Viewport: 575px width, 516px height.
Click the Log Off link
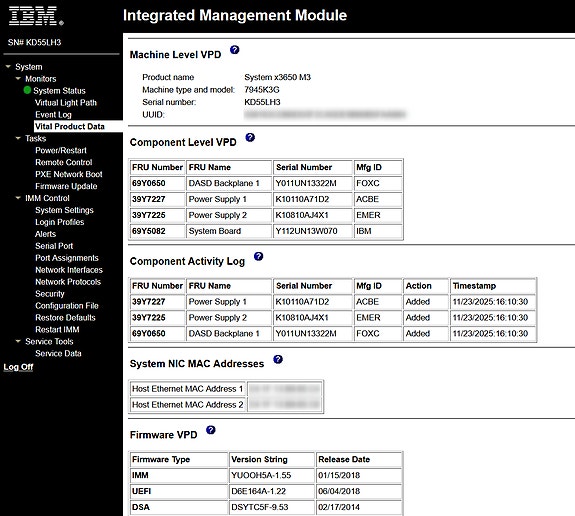(18, 367)
